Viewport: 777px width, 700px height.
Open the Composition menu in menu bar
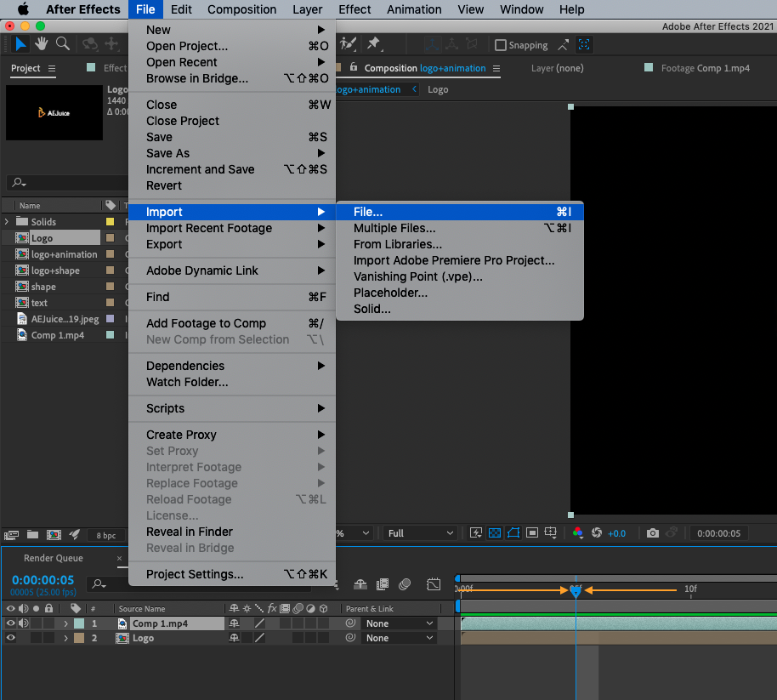[241, 9]
